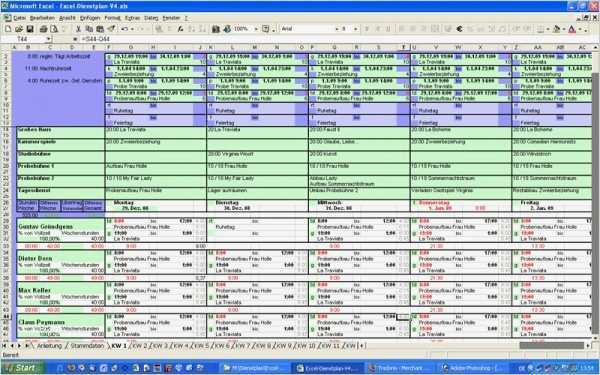600x375 pixels.
Task: Click the Excel Dienstplan taskbar button
Action: tap(327, 368)
